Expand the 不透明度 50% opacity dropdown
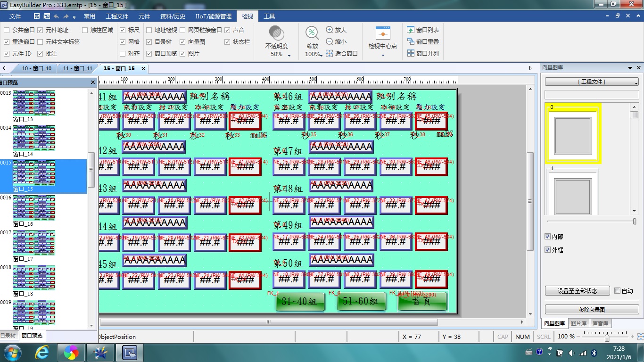The width and height of the screenshot is (644, 362). click(x=289, y=55)
